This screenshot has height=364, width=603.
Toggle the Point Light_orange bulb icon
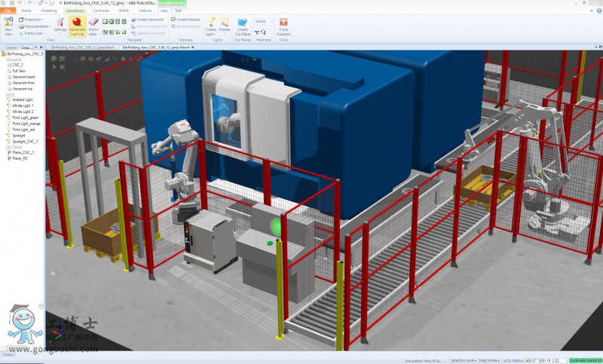point(9,124)
